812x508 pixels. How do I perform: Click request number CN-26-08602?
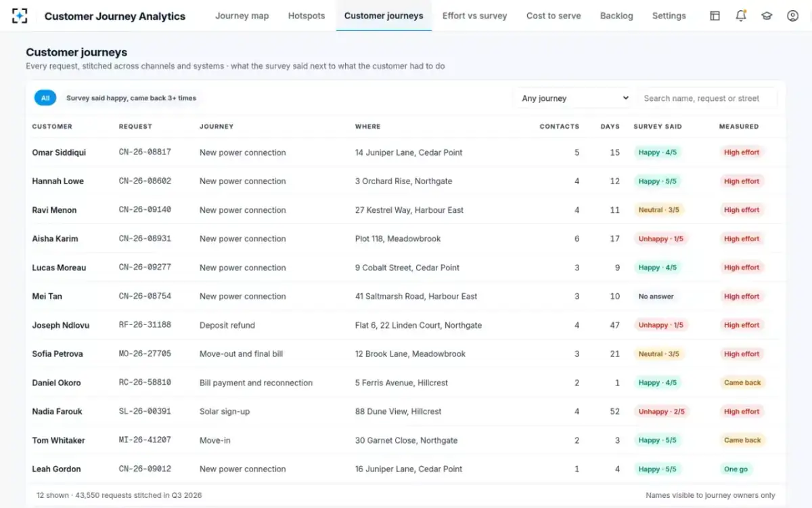[x=145, y=182]
